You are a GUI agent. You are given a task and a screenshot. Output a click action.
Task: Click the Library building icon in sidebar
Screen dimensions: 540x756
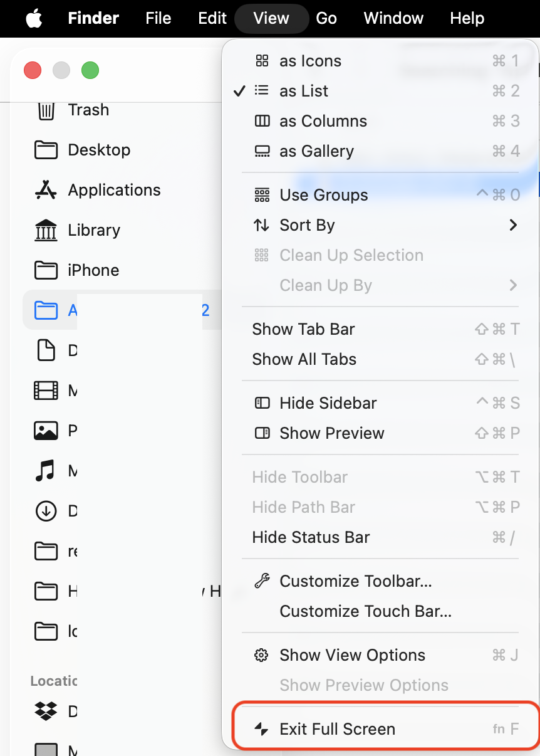tap(46, 230)
